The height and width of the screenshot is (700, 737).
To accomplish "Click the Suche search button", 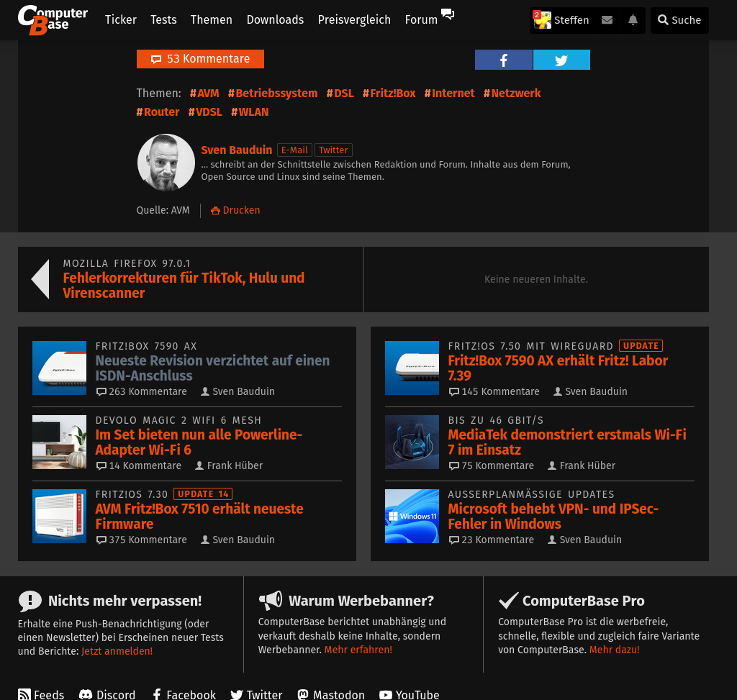I will click(679, 20).
